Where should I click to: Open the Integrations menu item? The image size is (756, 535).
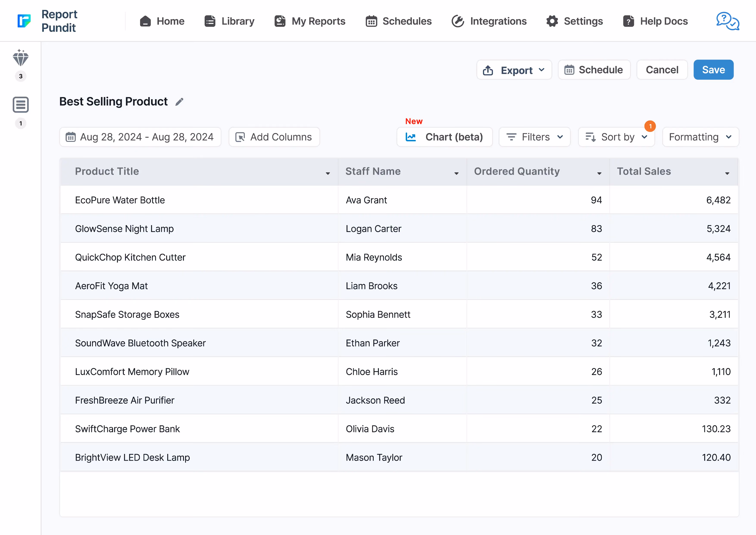pyautogui.click(x=489, y=21)
